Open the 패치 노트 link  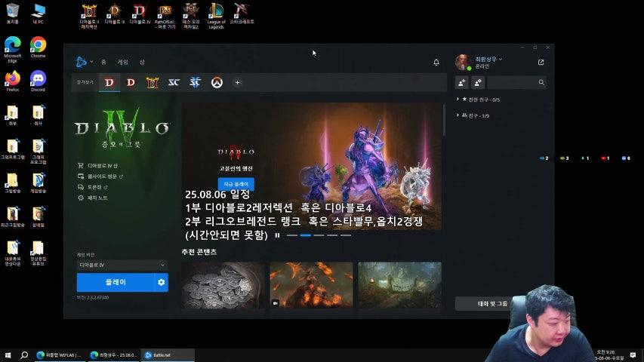[x=92, y=198]
